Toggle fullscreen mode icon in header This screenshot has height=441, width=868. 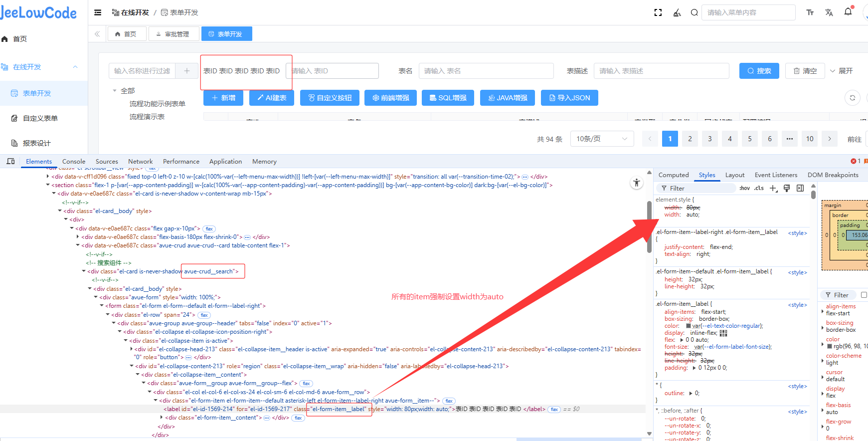658,12
